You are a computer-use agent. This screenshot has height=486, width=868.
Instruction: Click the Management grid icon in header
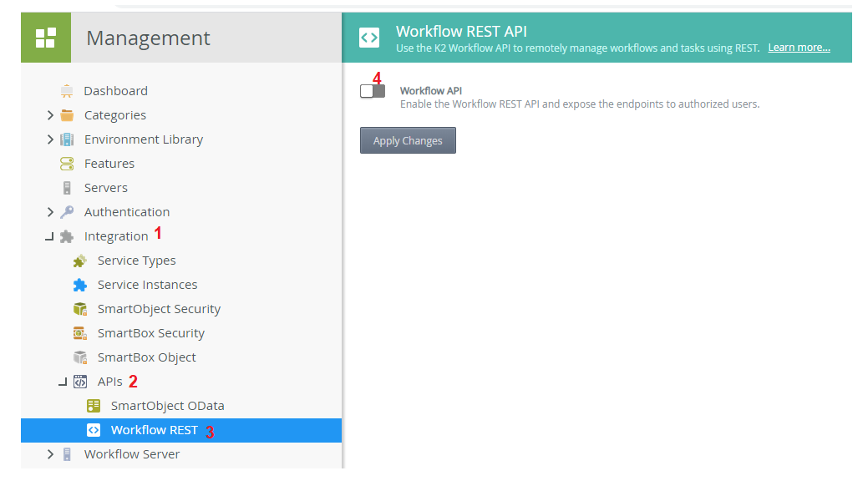click(46, 38)
